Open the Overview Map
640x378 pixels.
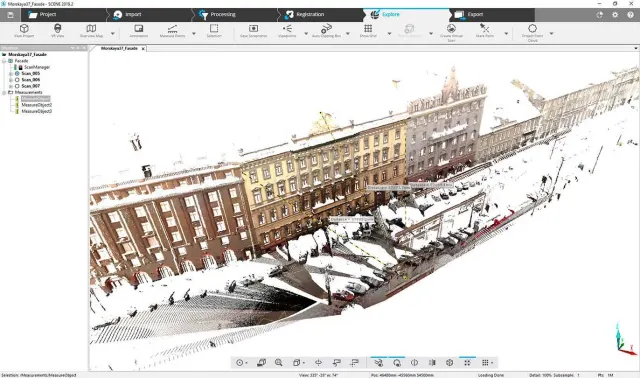[x=91, y=31]
